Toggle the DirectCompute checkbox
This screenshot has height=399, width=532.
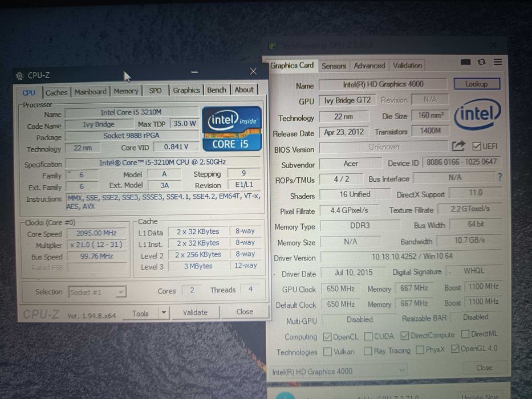(404, 336)
